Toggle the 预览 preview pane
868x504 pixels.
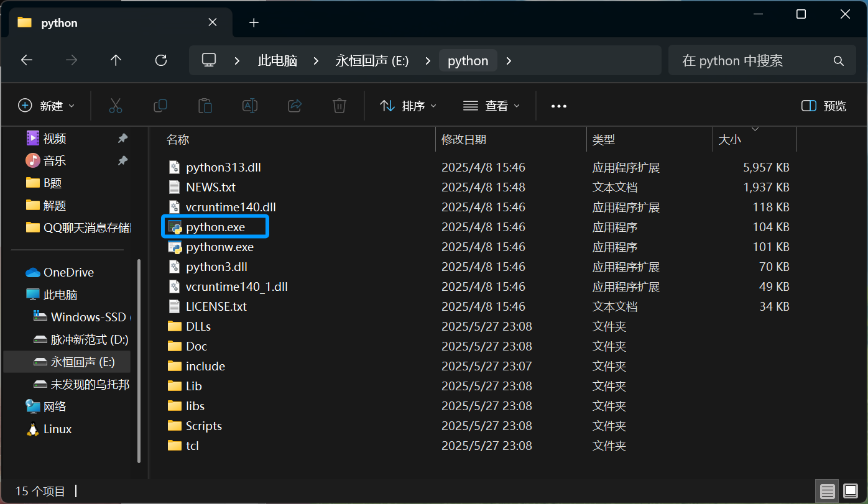[x=824, y=106]
